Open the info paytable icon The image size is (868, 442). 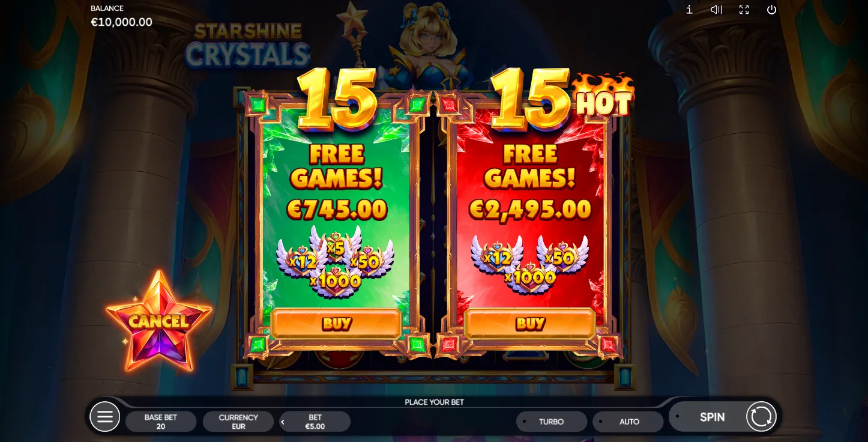(x=689, y=10)
